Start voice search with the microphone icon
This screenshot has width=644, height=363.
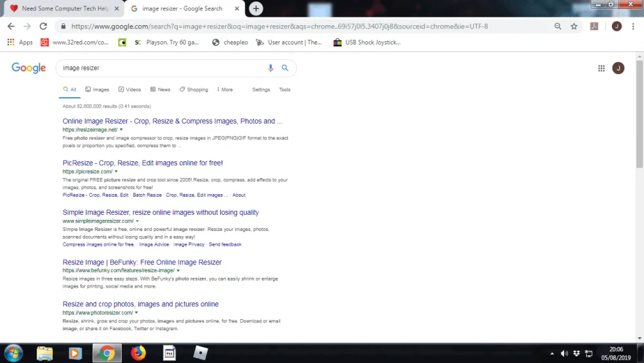tap(270, 68)
